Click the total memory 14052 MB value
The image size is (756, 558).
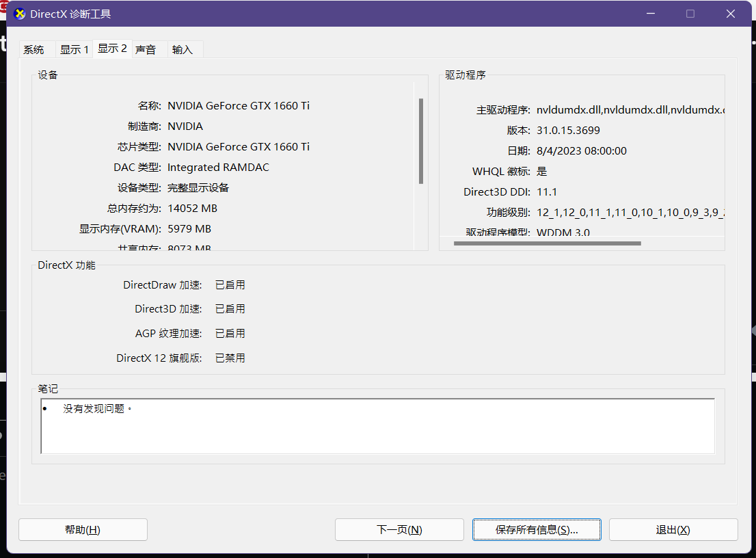coord(192,209)
